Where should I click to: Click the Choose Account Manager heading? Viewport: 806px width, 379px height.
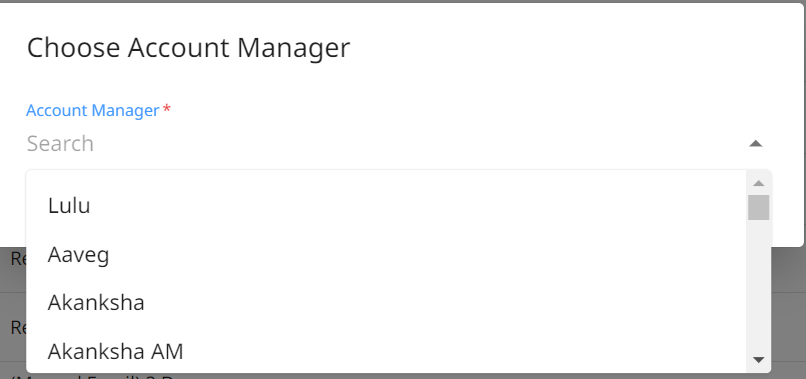click(x=188, y=48)
